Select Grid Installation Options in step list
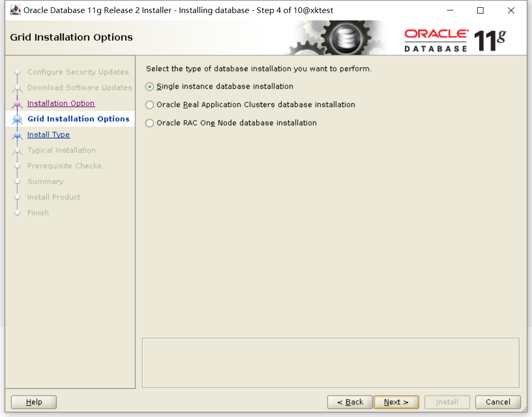532x417 pixels. click(x=78, y=119)
